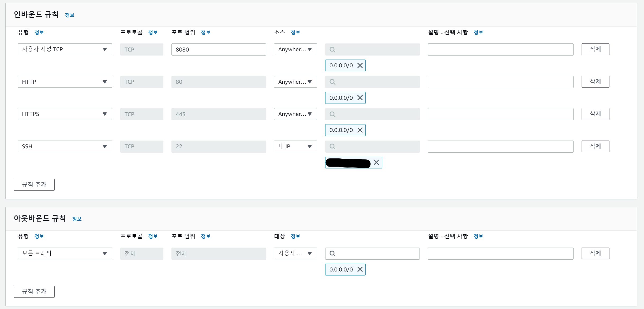Delete the SSH rule with 삭제
The image size is (644, 309).
[x=595, y=146]
